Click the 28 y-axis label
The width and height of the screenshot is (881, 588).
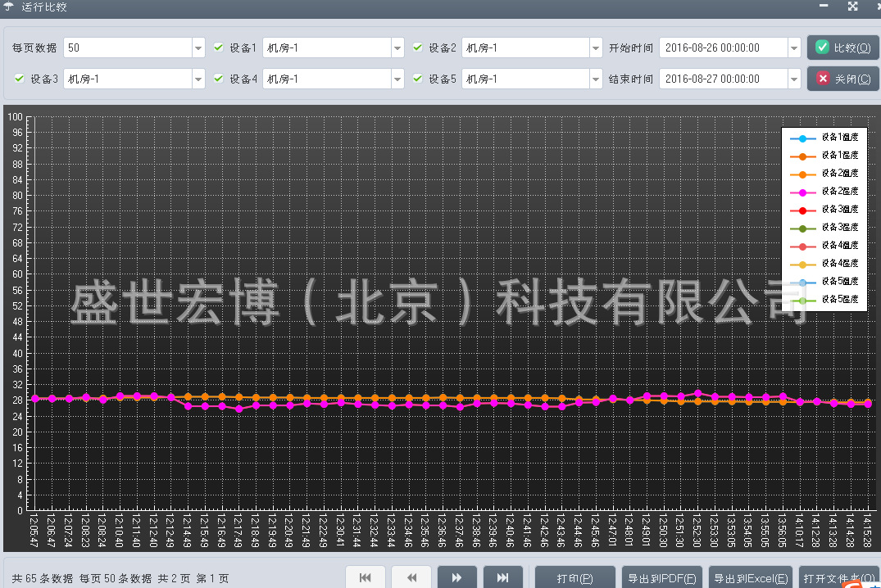coord(18,400)
